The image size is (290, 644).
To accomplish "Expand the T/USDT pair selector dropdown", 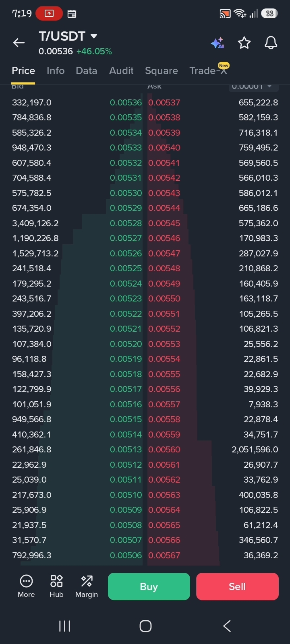I will pyautogui.click(x=94, y=36).
